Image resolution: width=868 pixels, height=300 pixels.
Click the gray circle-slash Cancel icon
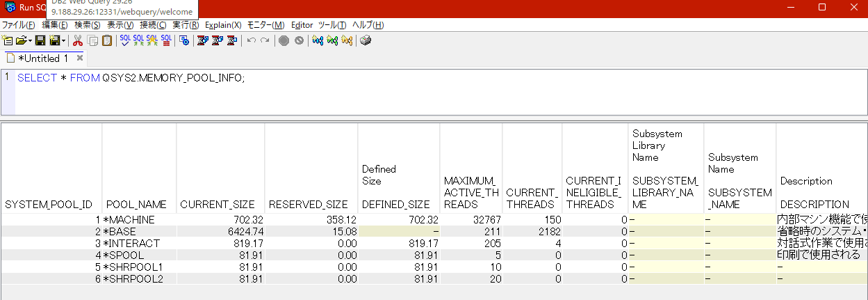click(299, 40)
